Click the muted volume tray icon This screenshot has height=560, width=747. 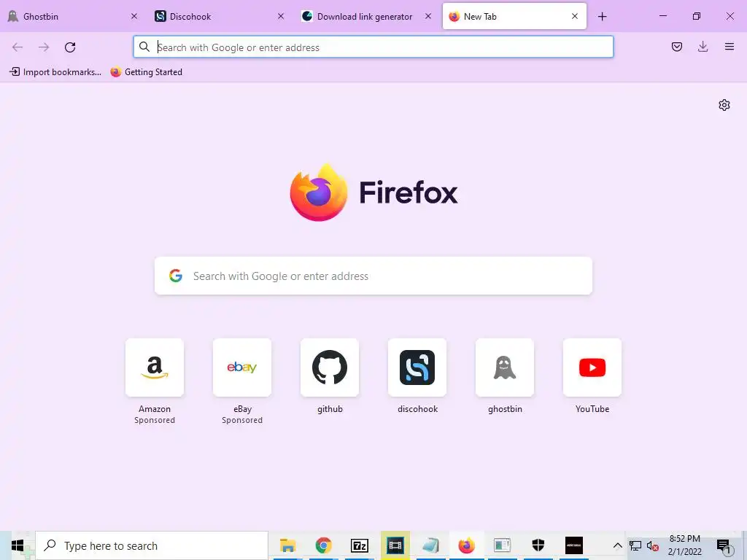click(653, 545)
